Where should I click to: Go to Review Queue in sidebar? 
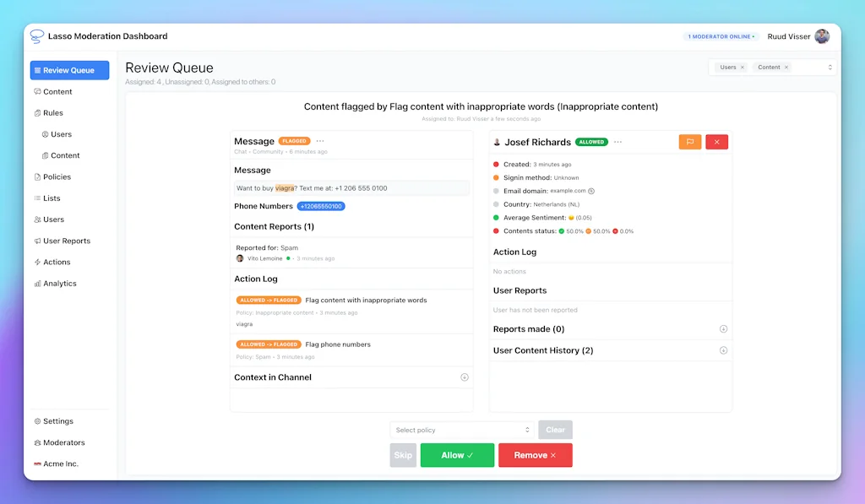click(69, 70)
